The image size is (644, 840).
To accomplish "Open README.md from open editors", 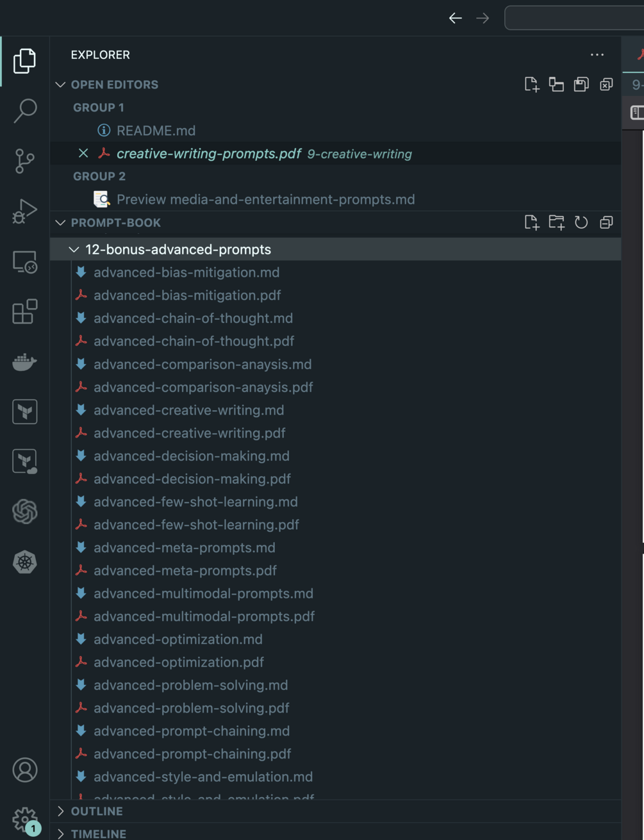I will 156,131.
